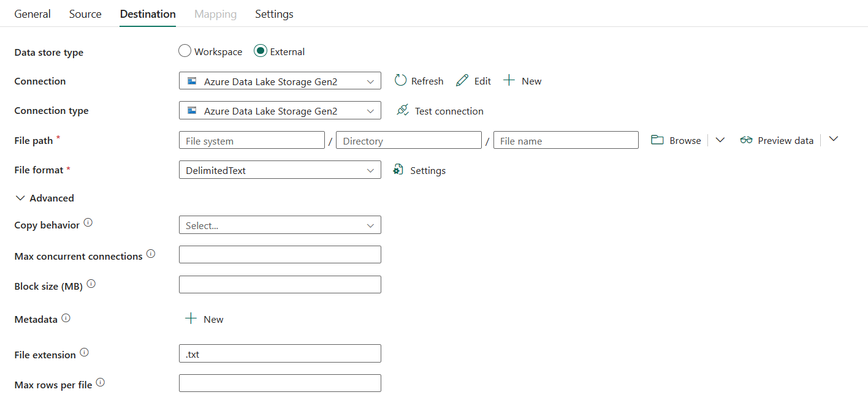Click the File name input field
The image size is (868, 403).
(x=566, y=140)
